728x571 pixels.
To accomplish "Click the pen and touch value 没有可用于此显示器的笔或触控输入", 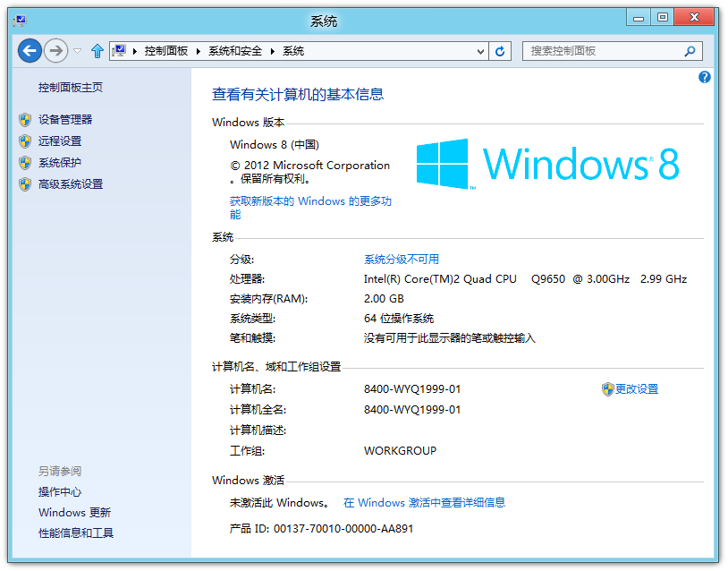I will 450,338.
